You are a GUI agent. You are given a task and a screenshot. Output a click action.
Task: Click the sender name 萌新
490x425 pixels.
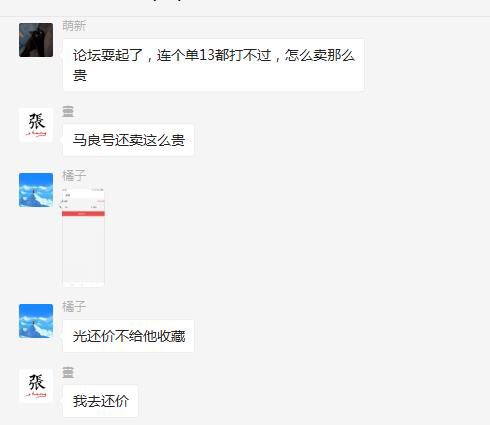pyautogui.click(x=74, y=26)
